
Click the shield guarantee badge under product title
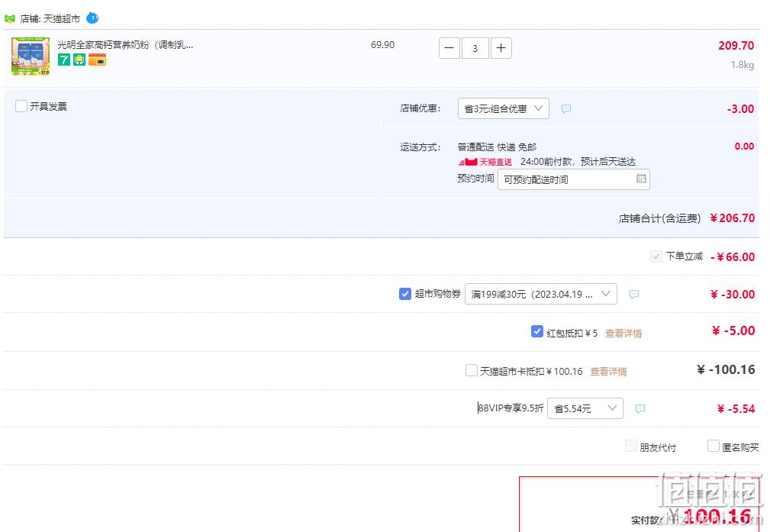pos(79,60)
